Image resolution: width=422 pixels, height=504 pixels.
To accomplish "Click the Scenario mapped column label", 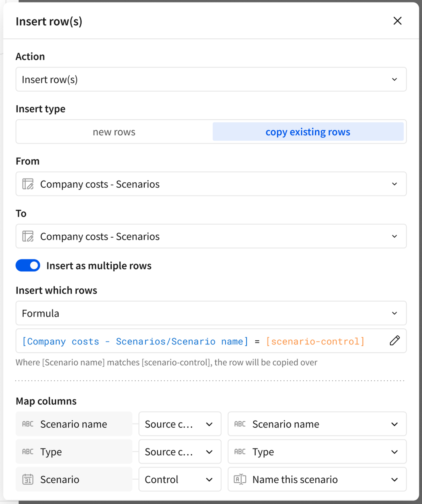I will (74, 479).
